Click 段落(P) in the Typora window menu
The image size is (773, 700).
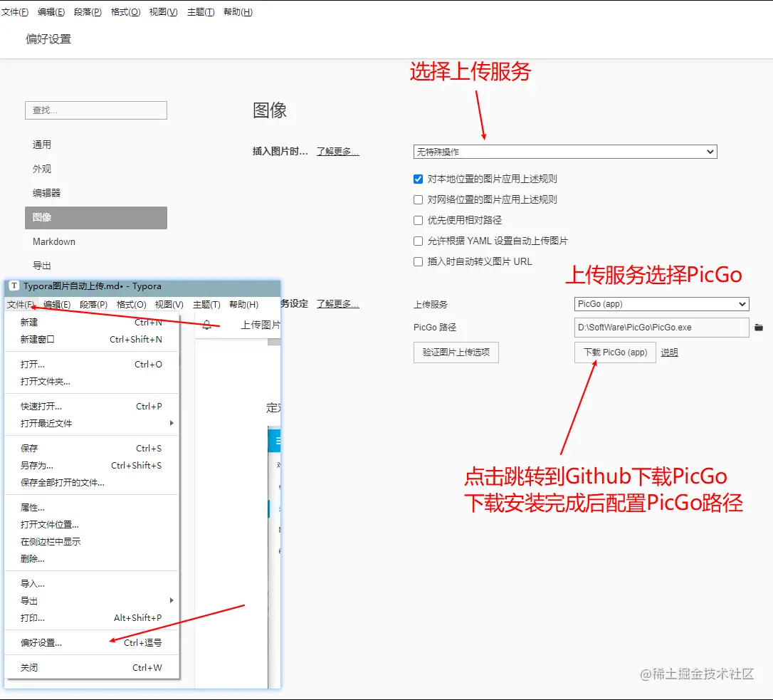point(94,304)
